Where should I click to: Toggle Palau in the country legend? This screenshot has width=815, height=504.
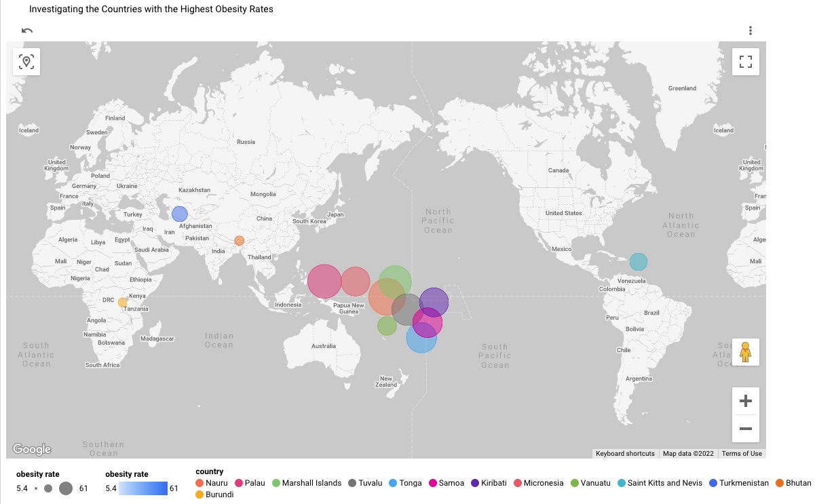click(250, 483)
